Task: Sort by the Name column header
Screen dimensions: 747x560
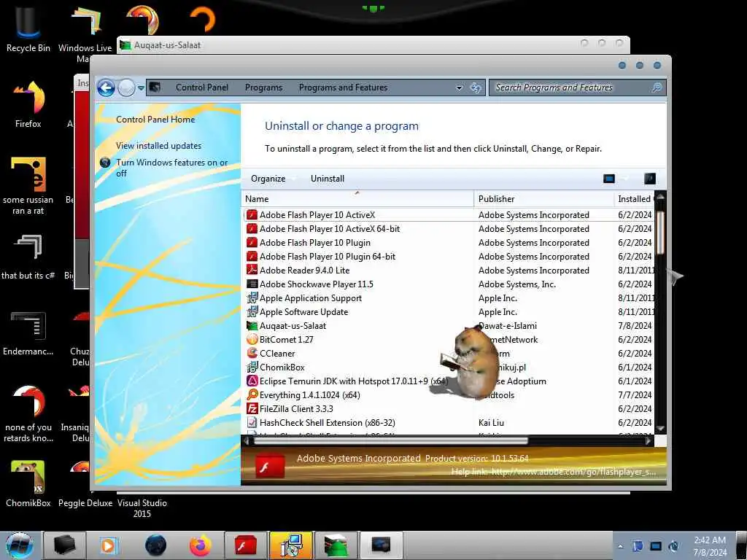Action: [x=357, y=199]
